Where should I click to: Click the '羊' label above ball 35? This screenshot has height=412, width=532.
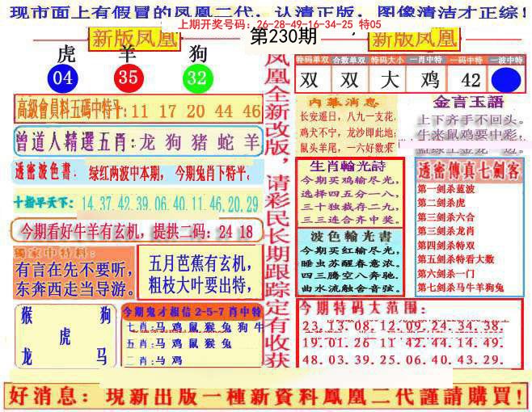click(127, 53)
